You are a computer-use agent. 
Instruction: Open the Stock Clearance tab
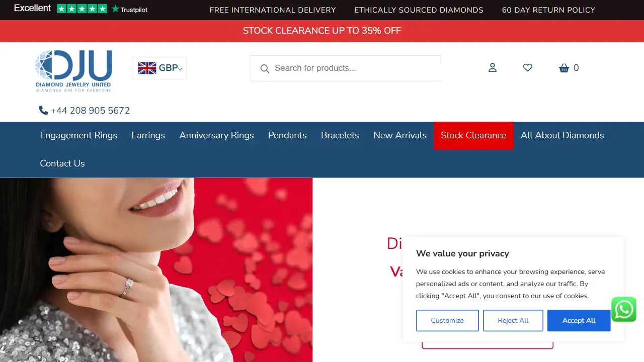click(473, 135)
